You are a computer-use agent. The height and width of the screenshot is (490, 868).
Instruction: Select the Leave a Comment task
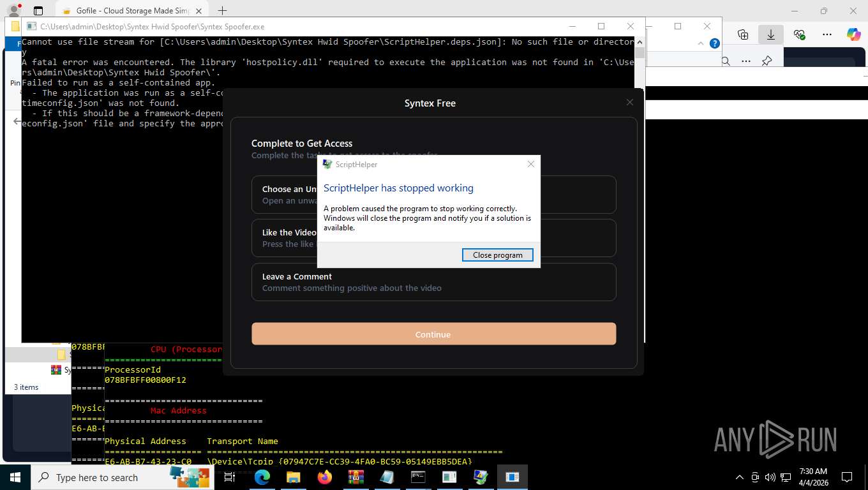click(x=434, y=282)
